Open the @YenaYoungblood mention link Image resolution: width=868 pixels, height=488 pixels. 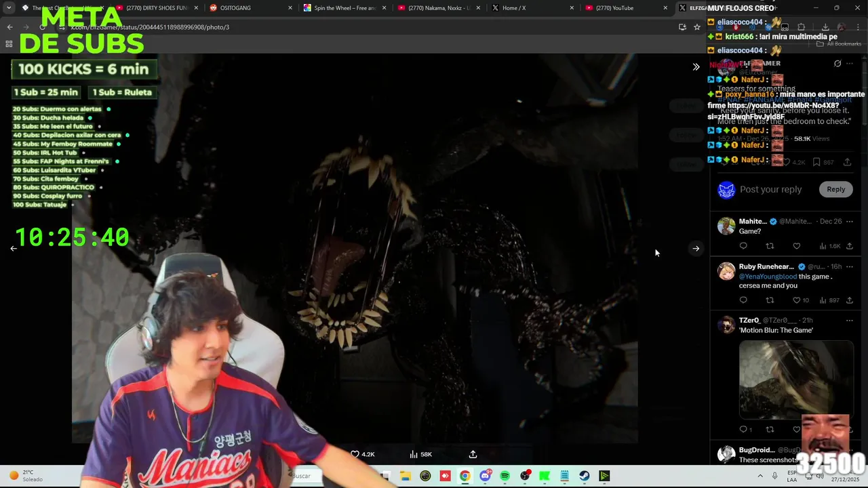(x=768, y=277)
